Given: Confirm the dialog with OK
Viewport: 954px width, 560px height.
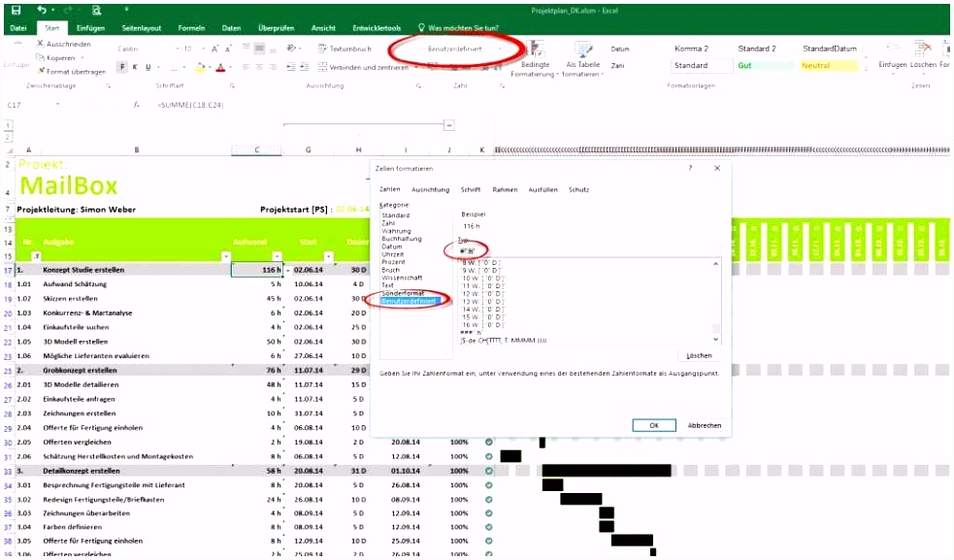Looking at the screenshot, I should (x=654, y=425).
